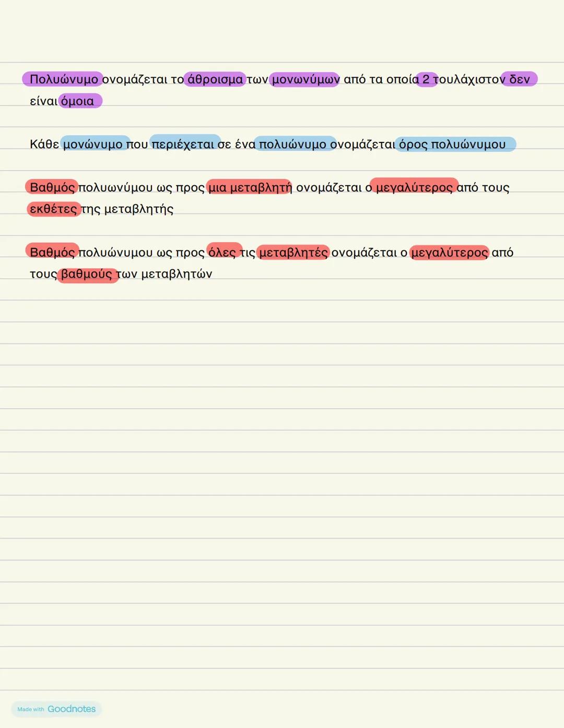Click the purple highlighted word "άθροισμα"
The image size is (564, 728).
[x=215, y=79]
